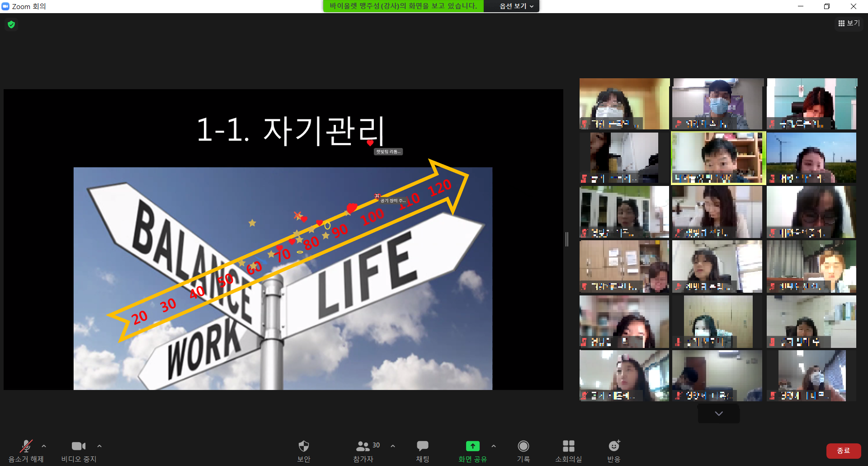Click the green encryption shield icon
This screenshot has height=466, width=868.
click(11, 24)
